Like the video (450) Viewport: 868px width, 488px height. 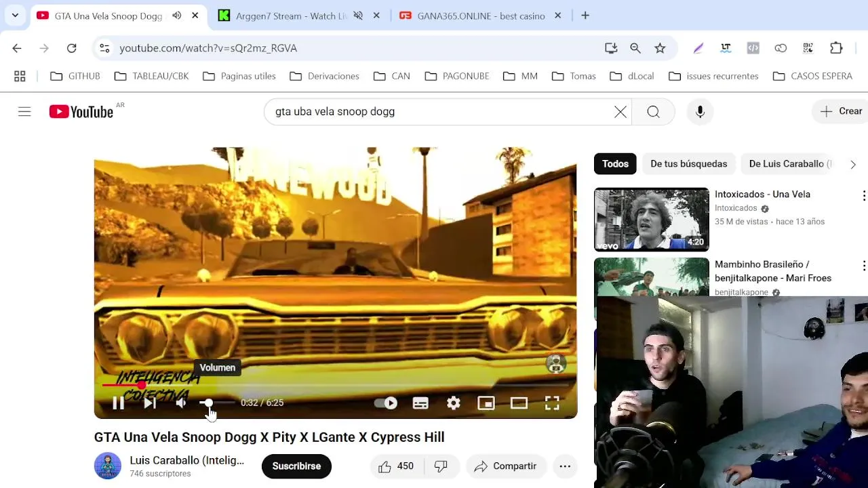click(x=396, y=466)
